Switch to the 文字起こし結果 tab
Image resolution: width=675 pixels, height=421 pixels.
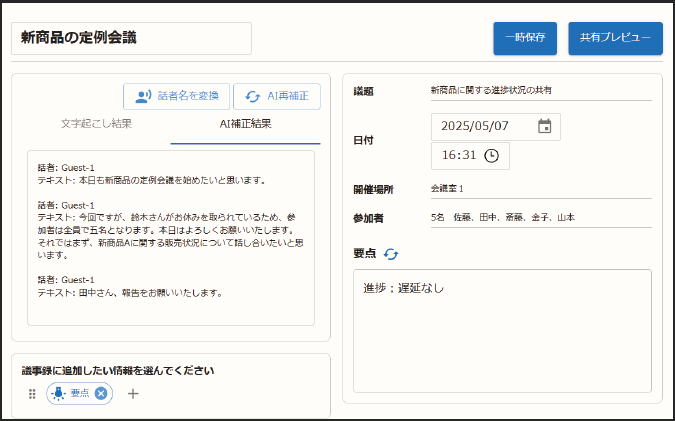[x=96, y=124]
